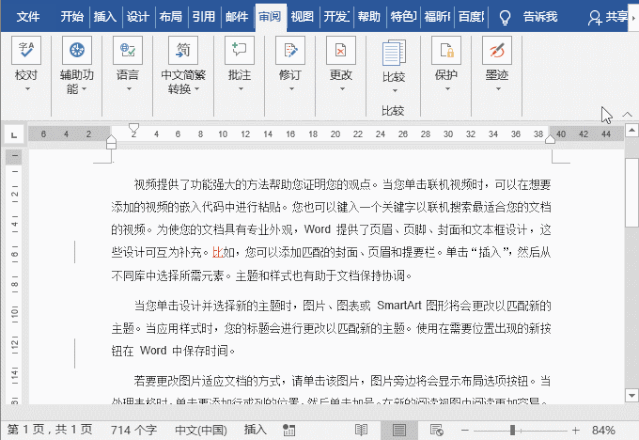Switch to Read Mode view in status bar
Screen dimensions: 639x440
coord(361,429)
